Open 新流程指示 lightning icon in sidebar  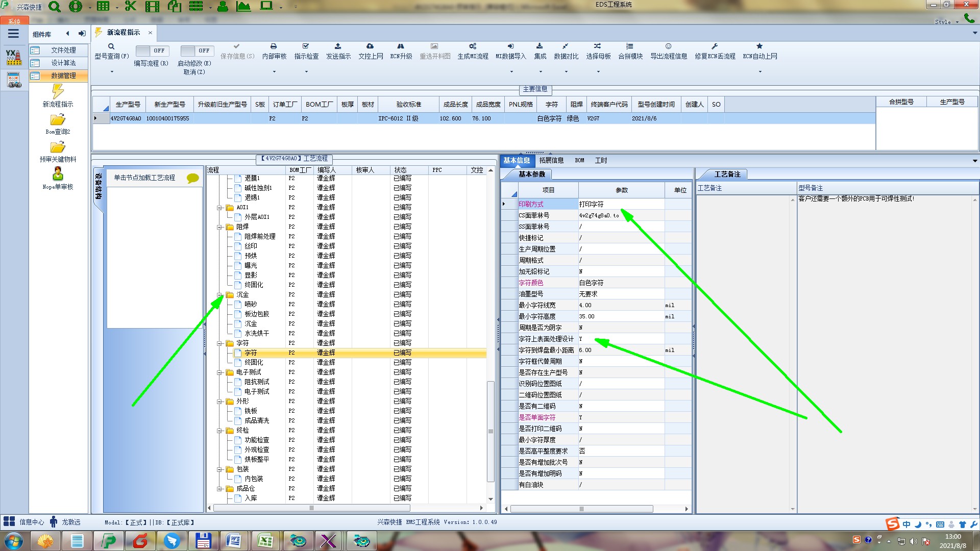tap(58, 92)
